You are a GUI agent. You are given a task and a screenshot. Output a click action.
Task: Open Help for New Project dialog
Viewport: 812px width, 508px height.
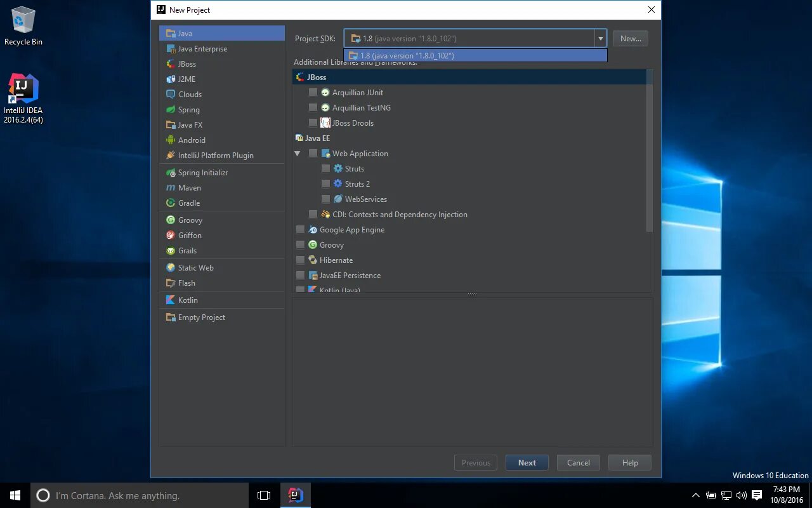coord(629,462)
